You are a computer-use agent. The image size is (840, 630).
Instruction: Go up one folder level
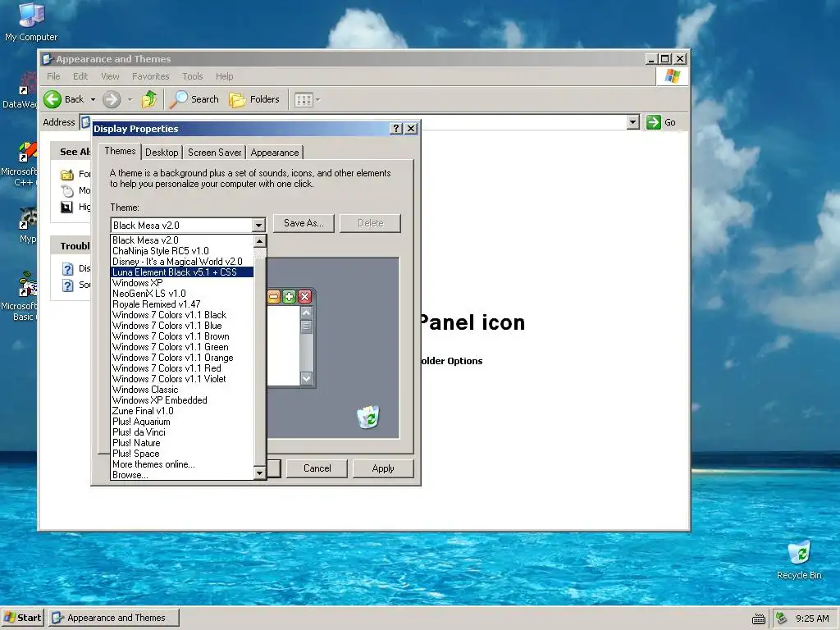pos(149,99)
